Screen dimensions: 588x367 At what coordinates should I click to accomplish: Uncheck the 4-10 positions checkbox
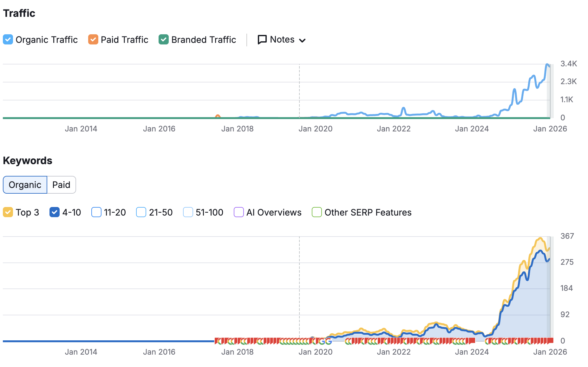[55, 212]
